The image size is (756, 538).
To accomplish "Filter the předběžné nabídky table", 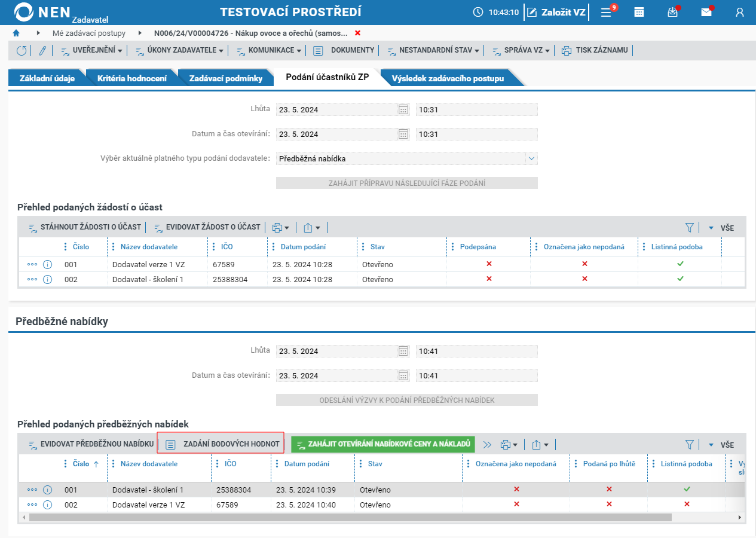I will (689, 444).
